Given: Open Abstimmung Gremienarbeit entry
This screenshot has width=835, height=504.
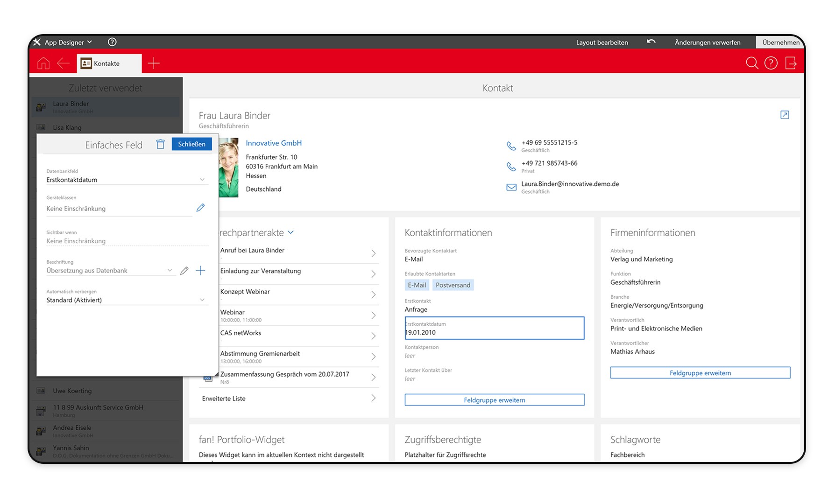Looking at the screenshot, I should click(x=298, y=357).
